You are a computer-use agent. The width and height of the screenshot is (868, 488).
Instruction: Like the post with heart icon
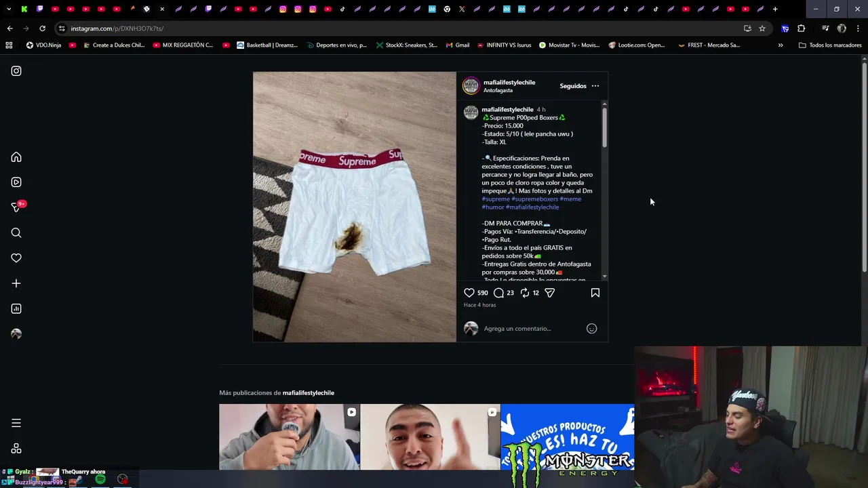pos(469,293)
